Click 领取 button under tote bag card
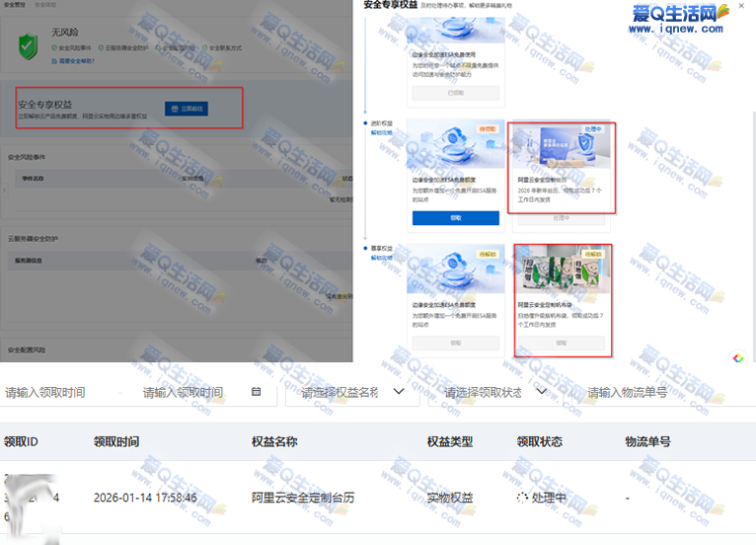This screenshot has height=545, width=756. click(562, 343)
